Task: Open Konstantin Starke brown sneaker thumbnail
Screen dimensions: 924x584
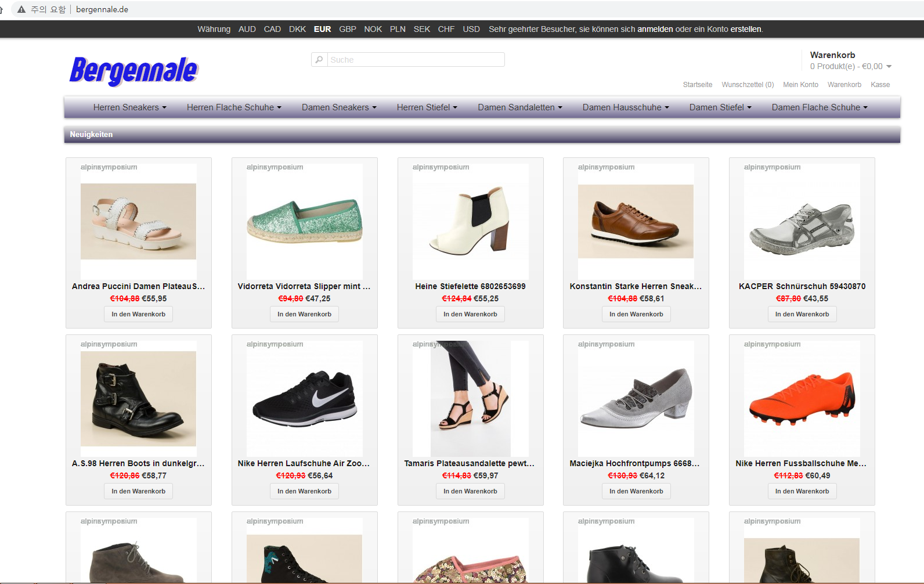Action: 636,221
